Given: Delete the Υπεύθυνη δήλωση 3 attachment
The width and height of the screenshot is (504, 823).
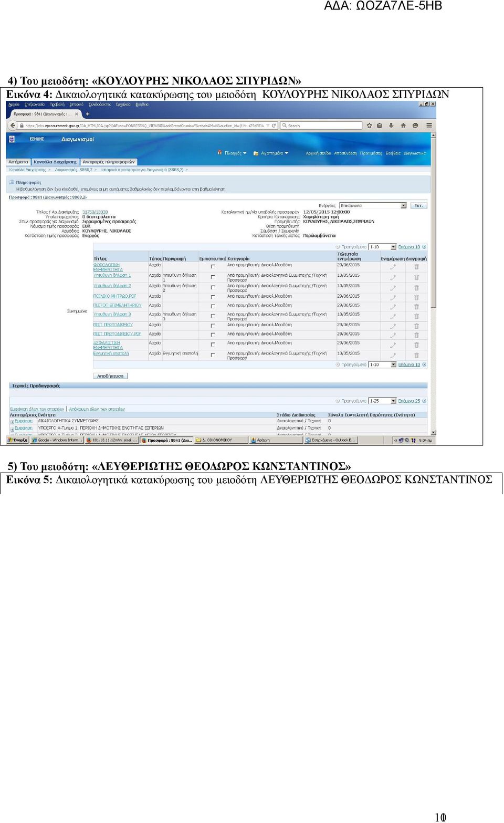Looking at the screenshot, I should click(x=416, y=316).
